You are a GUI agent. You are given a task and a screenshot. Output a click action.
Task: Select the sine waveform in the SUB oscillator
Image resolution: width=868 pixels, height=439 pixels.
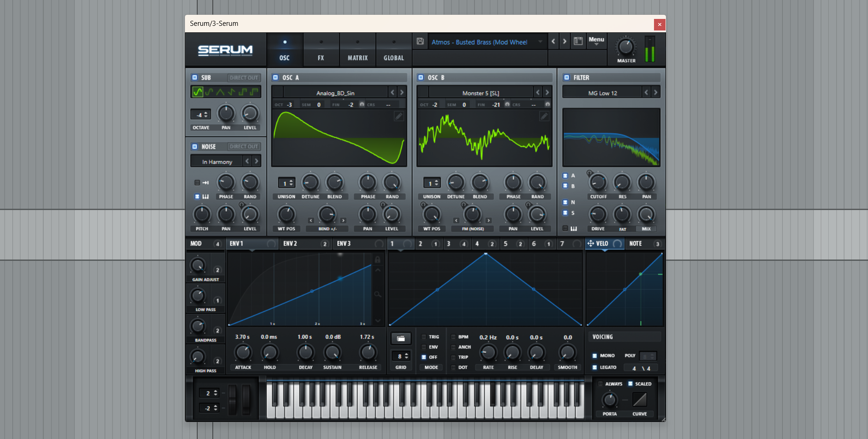198,92
